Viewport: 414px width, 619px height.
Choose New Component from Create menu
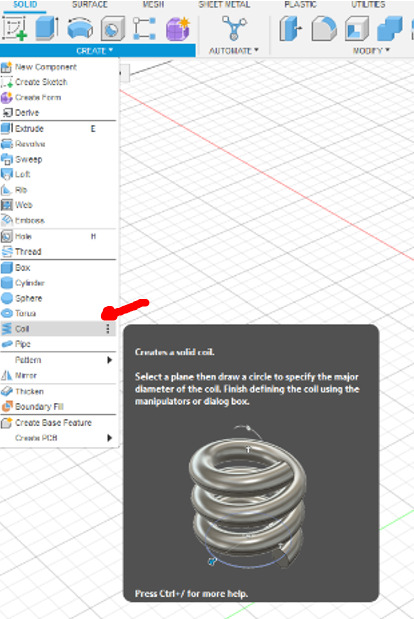[58, 67]
